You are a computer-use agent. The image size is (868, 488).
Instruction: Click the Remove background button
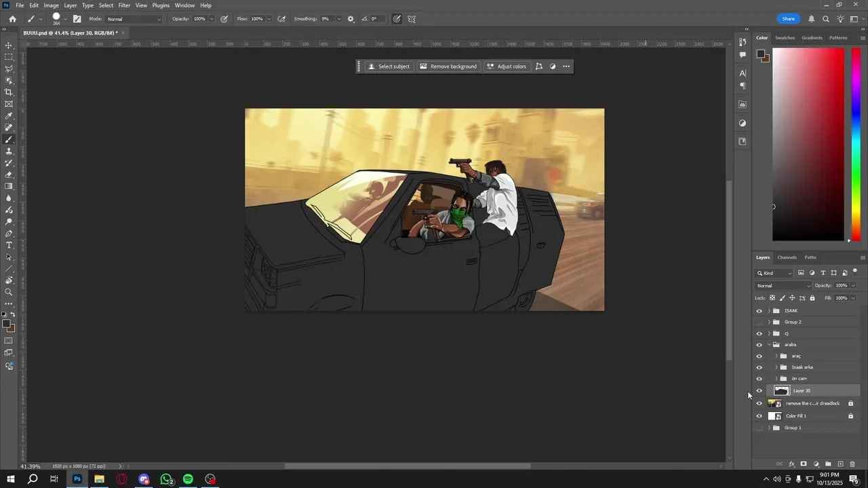point(448,66)
